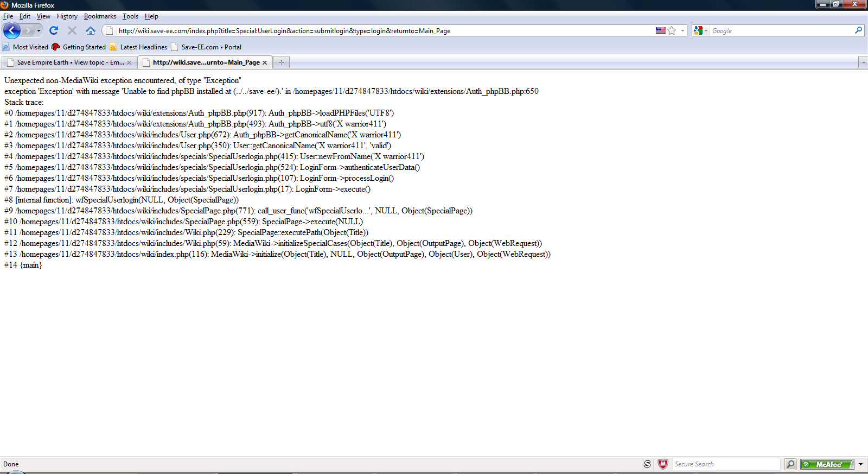Click the US flag icon in address bar
The width and height of the screenshot is (868, 474).
(660, 30)
